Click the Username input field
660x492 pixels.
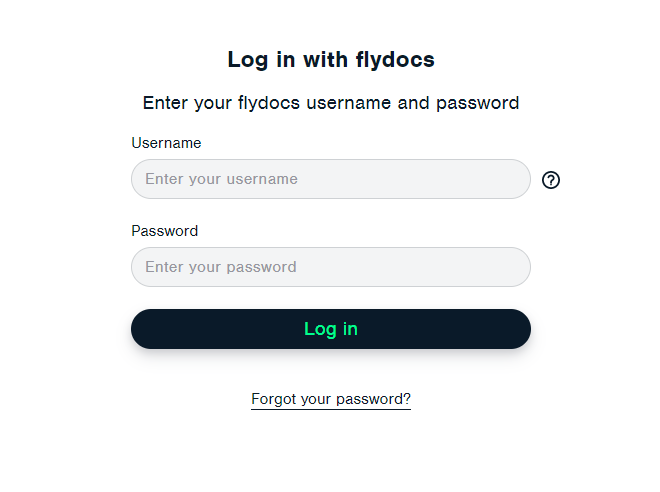[330, 179]
